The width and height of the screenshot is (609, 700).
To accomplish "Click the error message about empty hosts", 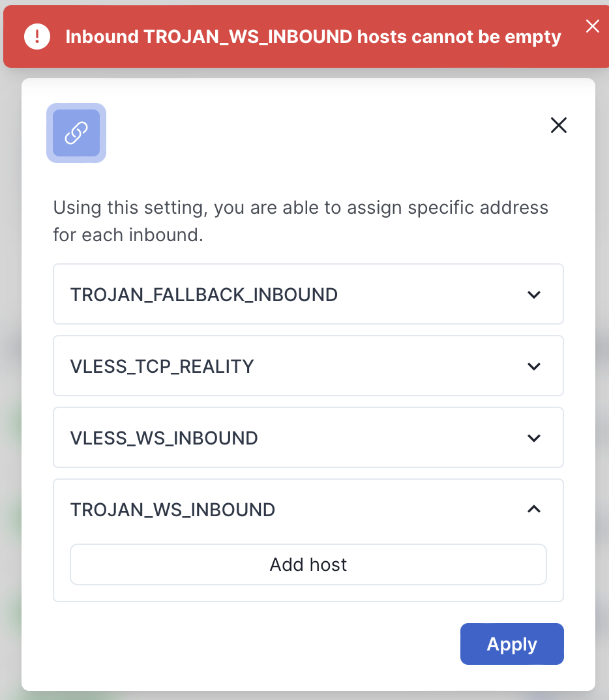I will pyautogui.click(x=313, y=36).
